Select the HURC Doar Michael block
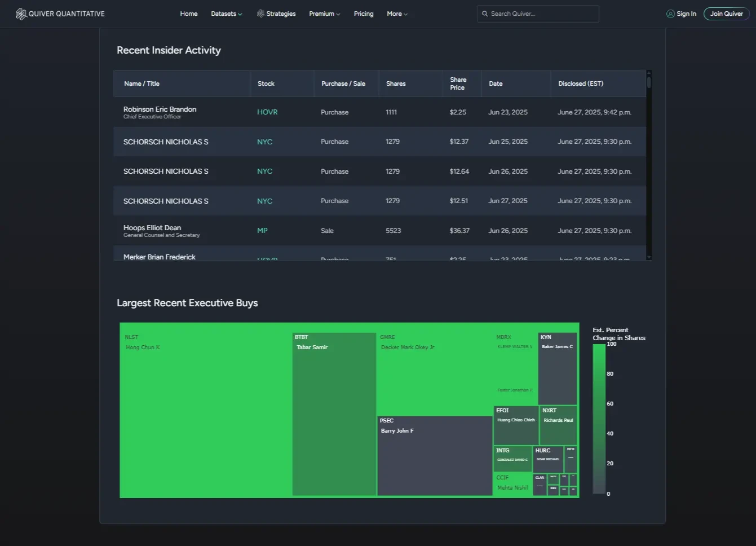This screenshot has width=756, height=546. 549,460
